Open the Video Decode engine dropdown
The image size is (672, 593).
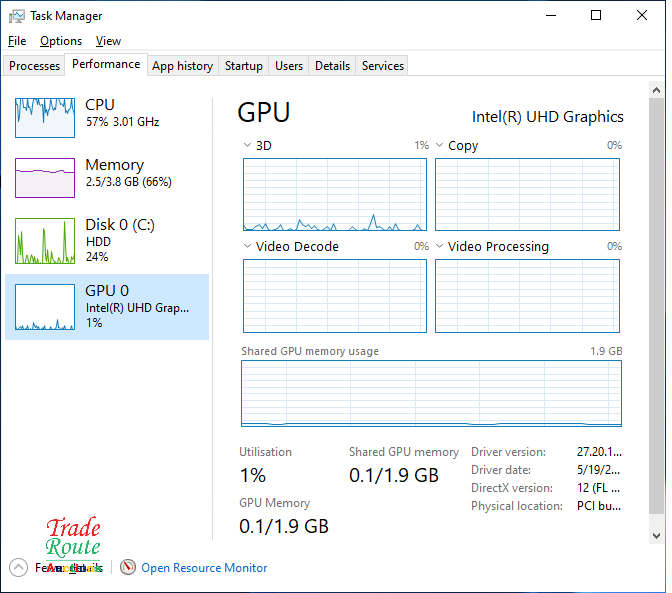pyautogui.click(x=248, y=247)
